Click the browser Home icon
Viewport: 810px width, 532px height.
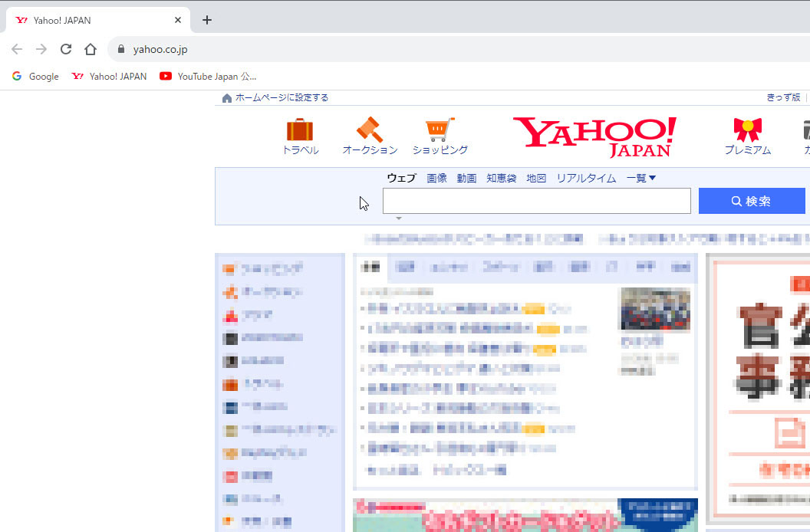[90, 48]
